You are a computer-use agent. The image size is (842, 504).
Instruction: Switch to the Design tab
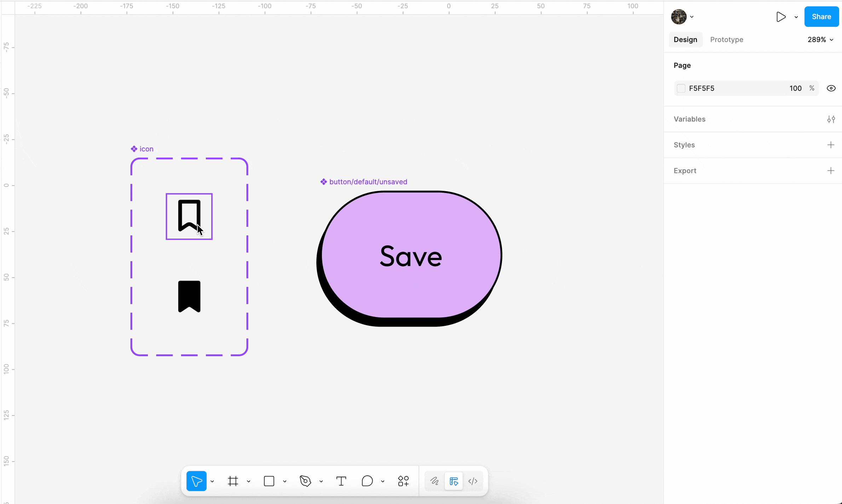[685, 40]
